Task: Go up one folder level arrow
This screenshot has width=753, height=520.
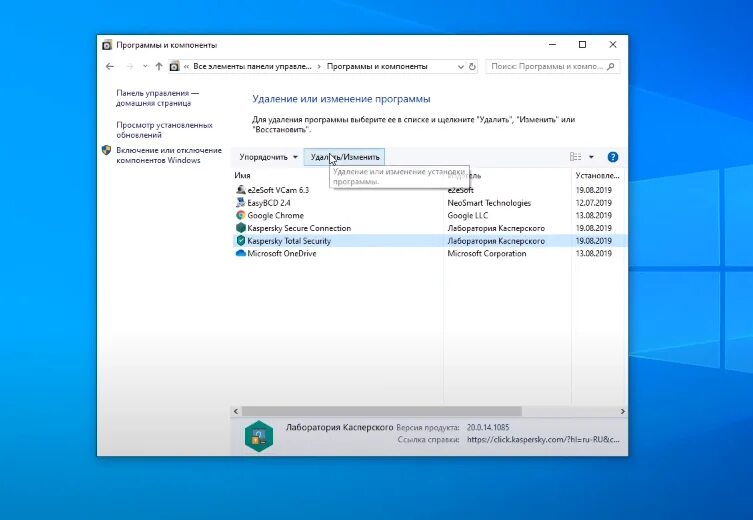Action: click(x=159, y=67)
